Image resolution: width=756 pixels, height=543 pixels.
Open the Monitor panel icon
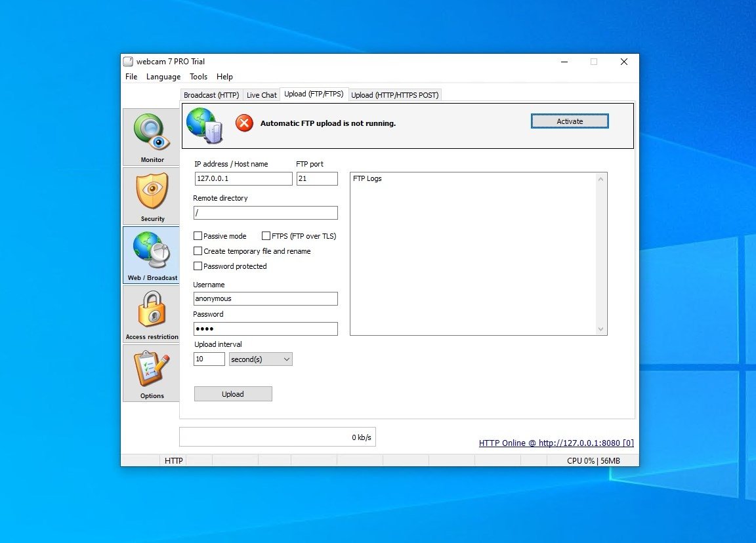pos(152,137)
